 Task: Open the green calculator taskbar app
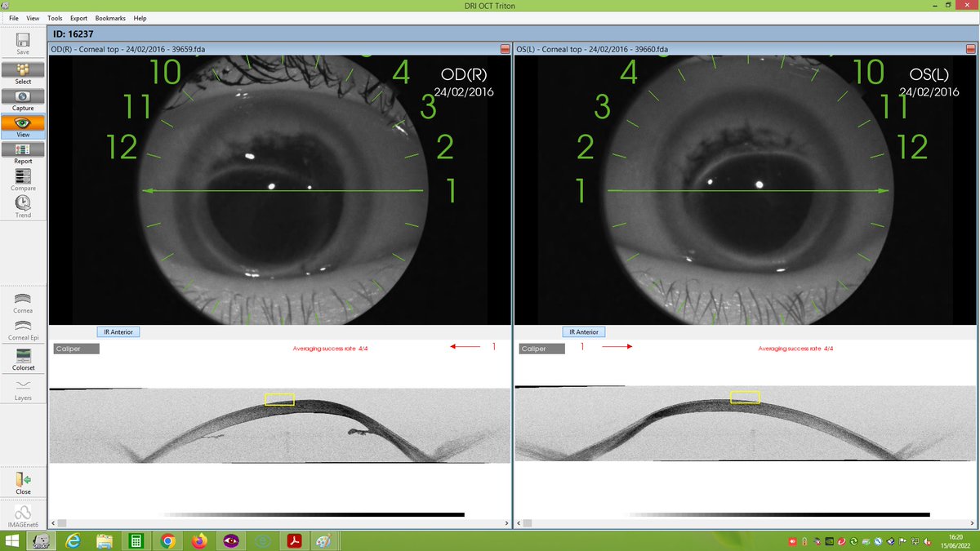(x=136, y=540)
